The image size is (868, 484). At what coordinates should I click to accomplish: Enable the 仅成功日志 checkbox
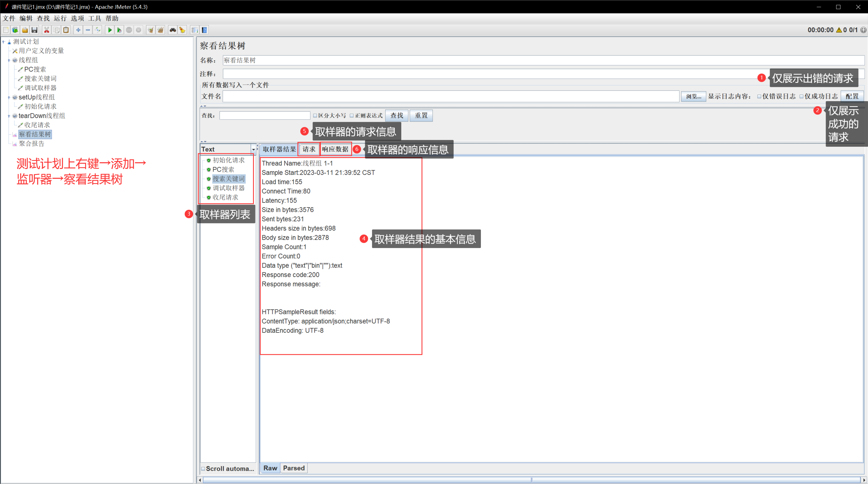(x=801, y=96)
